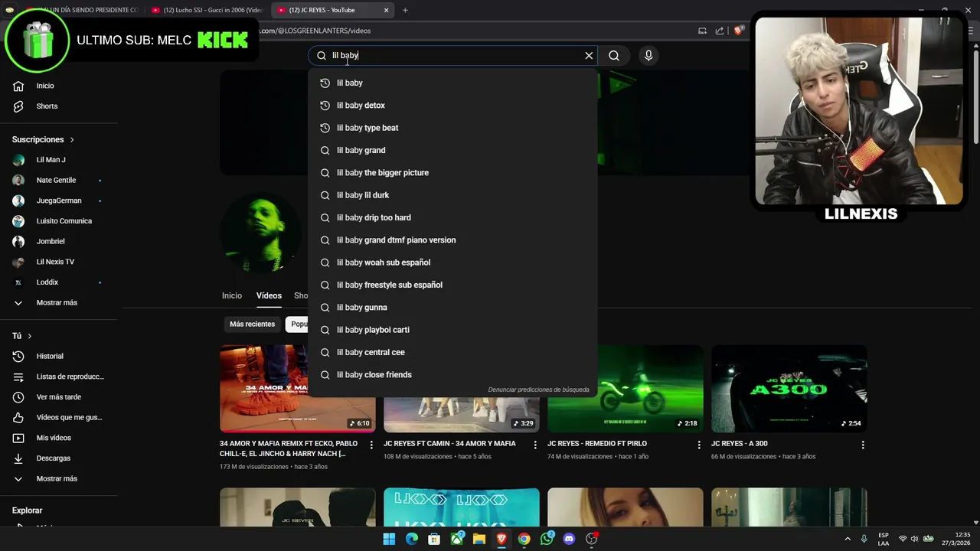Show hidden system tray icons chevron
This screenshot has width=980, height=551.
pyautogui.click(x=848, y=539)
